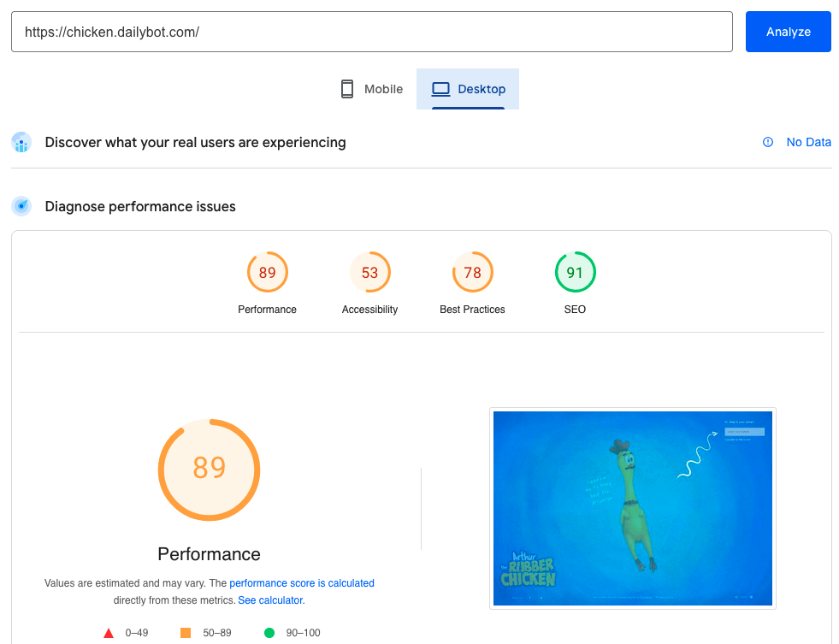Screen dimensions: 839x644
Task: Click the real users experience icon
Action: 21,143
